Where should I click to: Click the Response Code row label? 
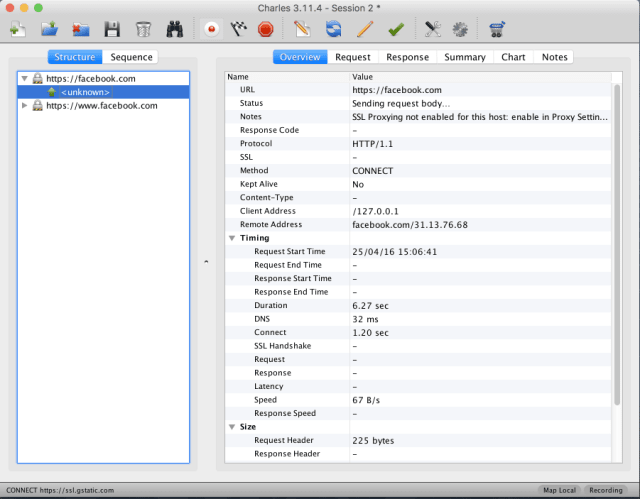tap(269, 130)
